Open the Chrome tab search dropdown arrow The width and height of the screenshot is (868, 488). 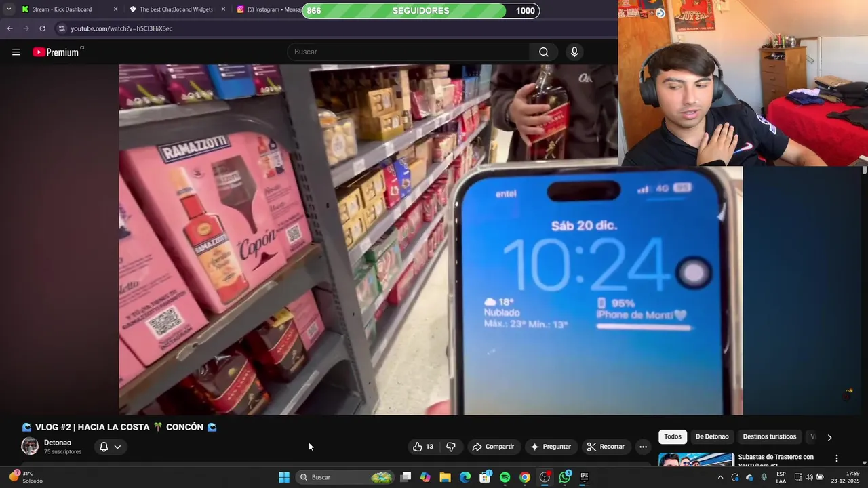[9, 9]
